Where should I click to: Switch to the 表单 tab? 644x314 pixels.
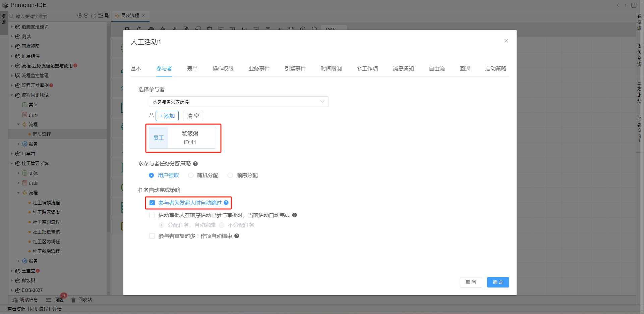(x=192, y=69)
